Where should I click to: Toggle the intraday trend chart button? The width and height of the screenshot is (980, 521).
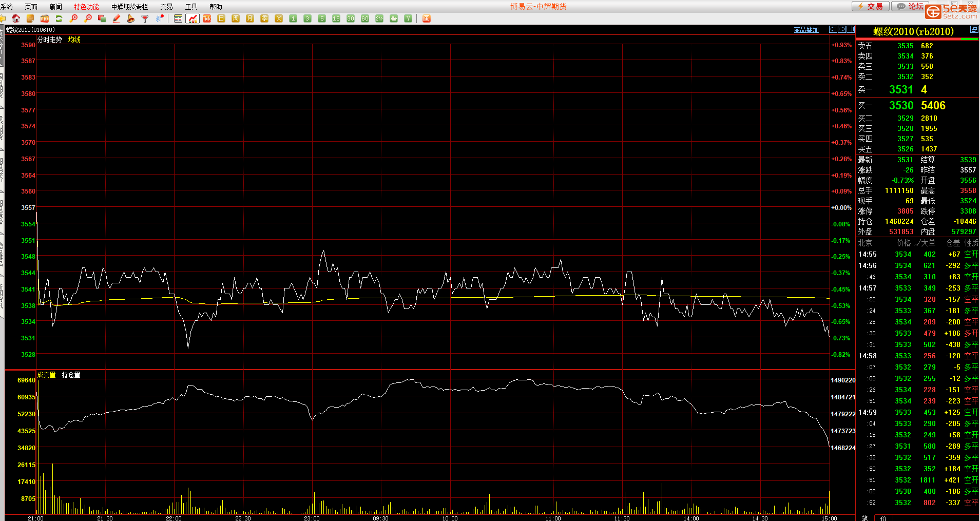point(193,18)
